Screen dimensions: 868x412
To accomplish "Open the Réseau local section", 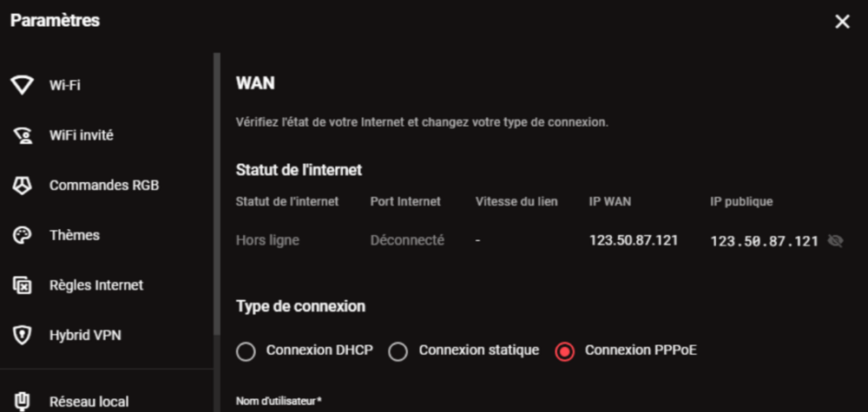I will click(89, 402).
